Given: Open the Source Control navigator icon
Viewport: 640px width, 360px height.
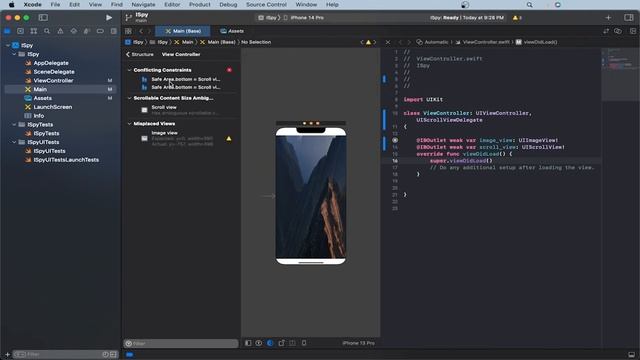Looking at the screenshot, I should pyautogui.click(x=20, y=31).
